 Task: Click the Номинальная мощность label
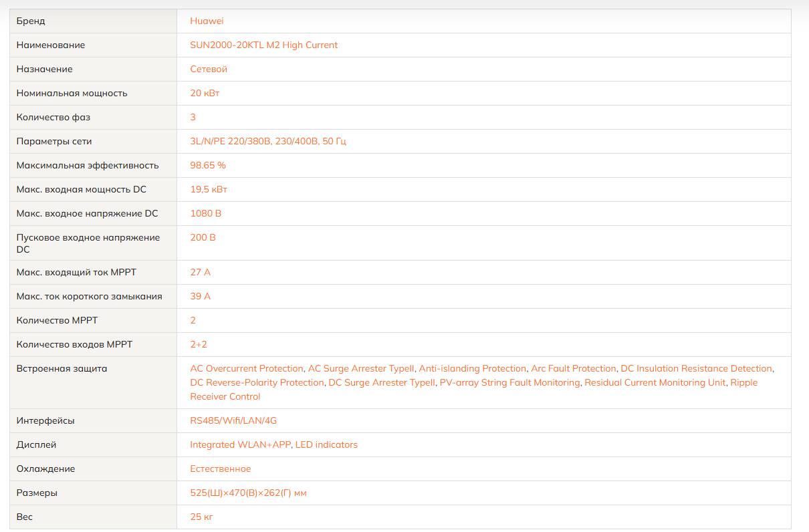(x=72, y=93)
